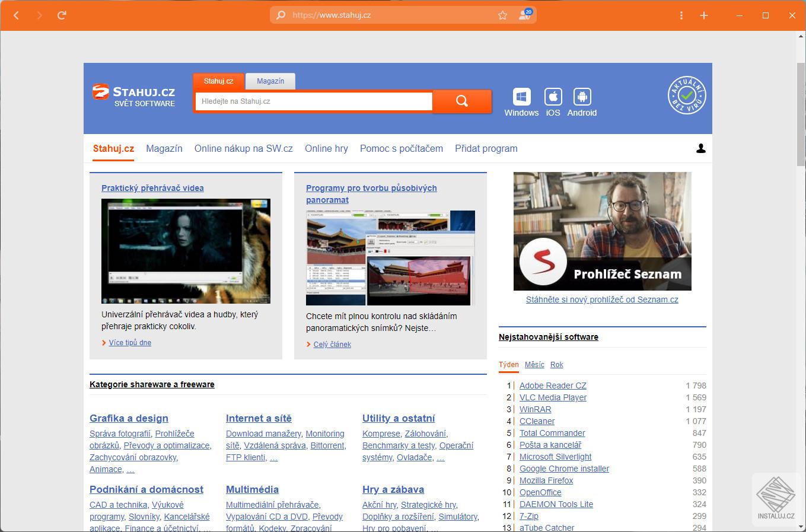Open the WinRAR download link
The height and width of the screenshot is (532, 806).
tap(536, 409)
